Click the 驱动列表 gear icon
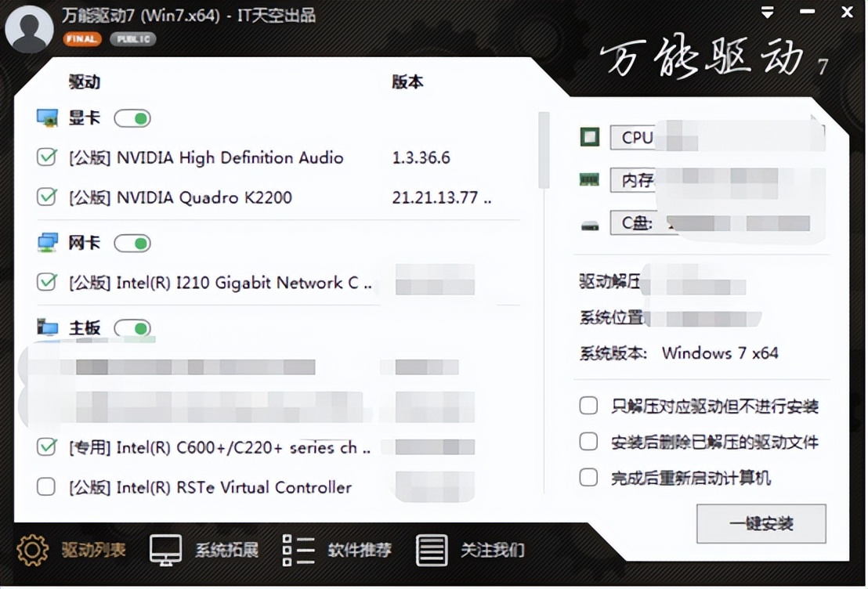Viewport: 868px width, 589px height. [x=31, y=549]
